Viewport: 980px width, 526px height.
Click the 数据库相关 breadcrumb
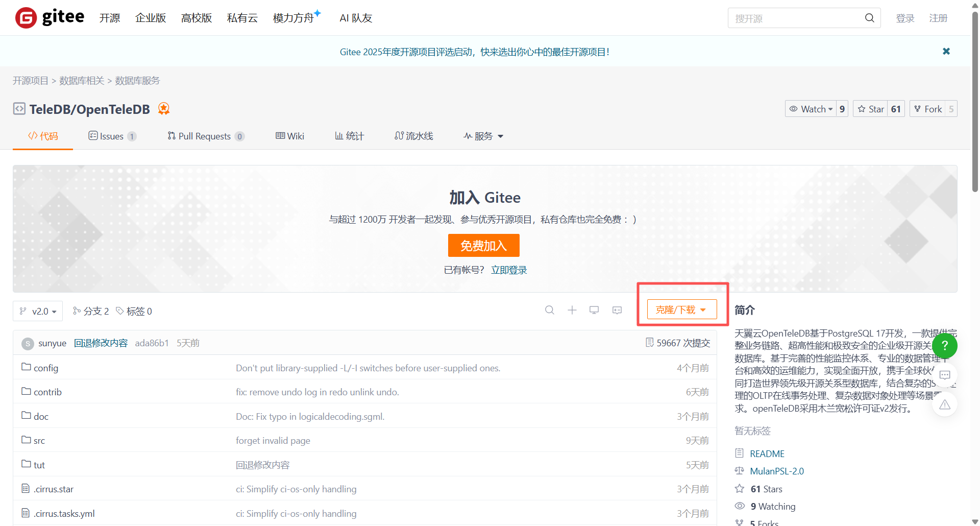(x=82, y=81)
